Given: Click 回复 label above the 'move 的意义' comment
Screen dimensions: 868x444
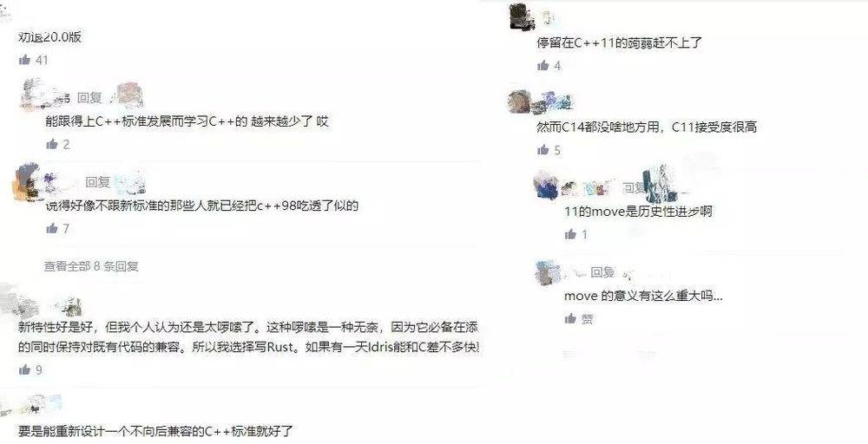Looking at the screenshot, I should [x=603, y=272].
